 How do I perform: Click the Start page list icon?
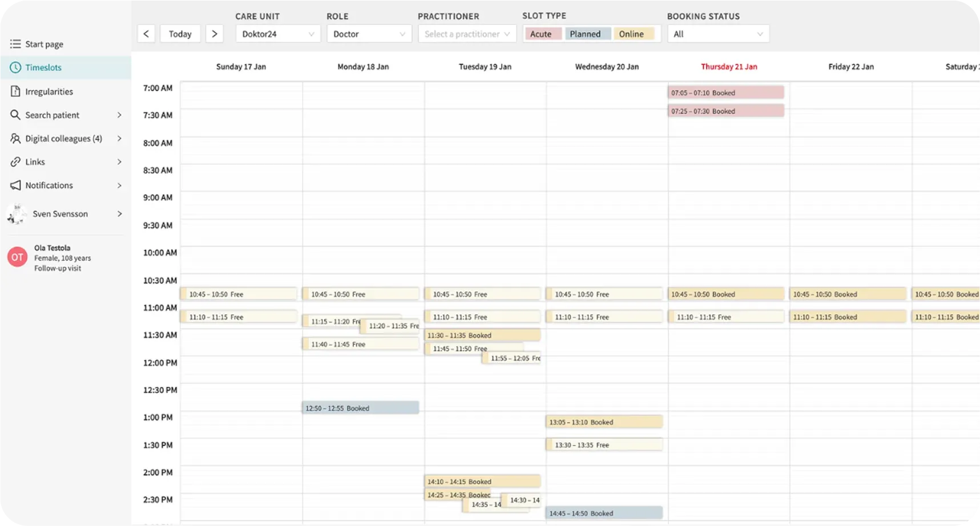(x=15, y=44)
